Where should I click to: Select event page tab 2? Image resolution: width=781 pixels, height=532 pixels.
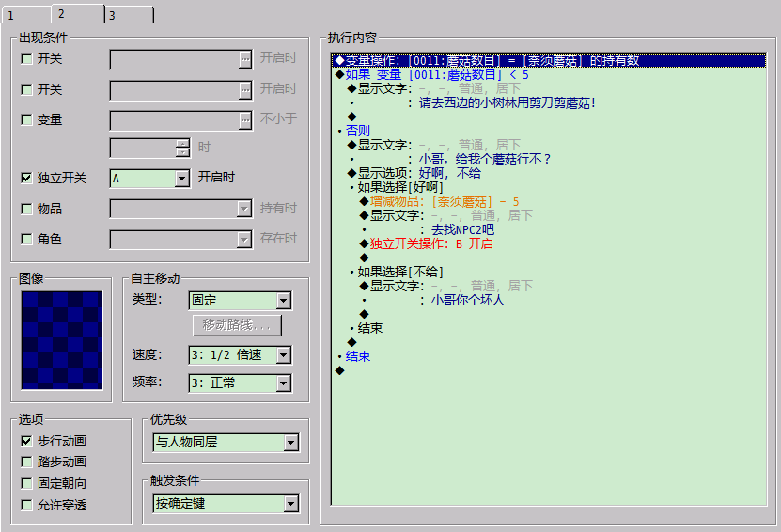(78, 13)
